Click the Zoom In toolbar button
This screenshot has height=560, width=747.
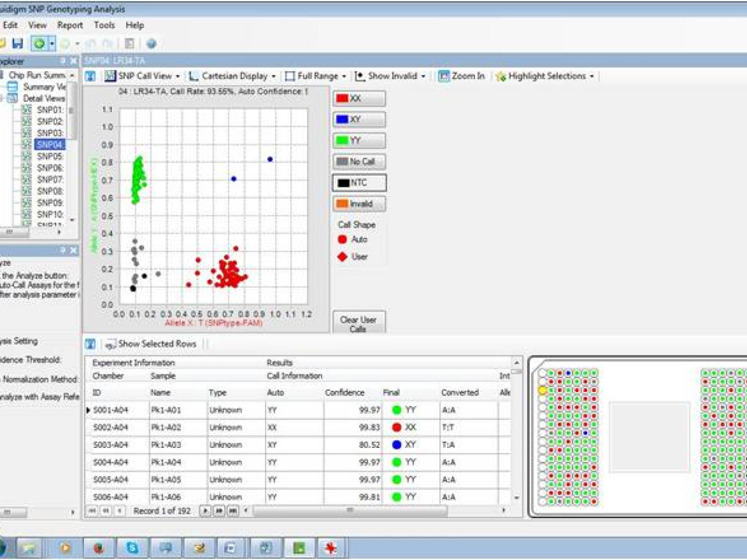(462, 76)
